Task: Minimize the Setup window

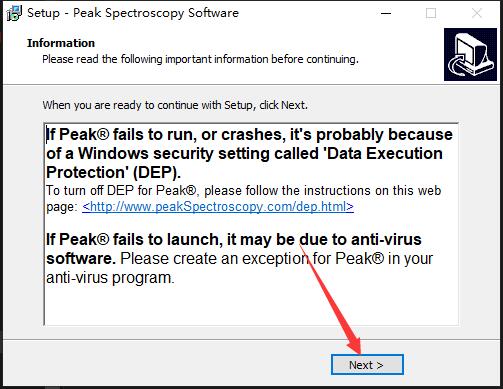Action: [386, 13]
